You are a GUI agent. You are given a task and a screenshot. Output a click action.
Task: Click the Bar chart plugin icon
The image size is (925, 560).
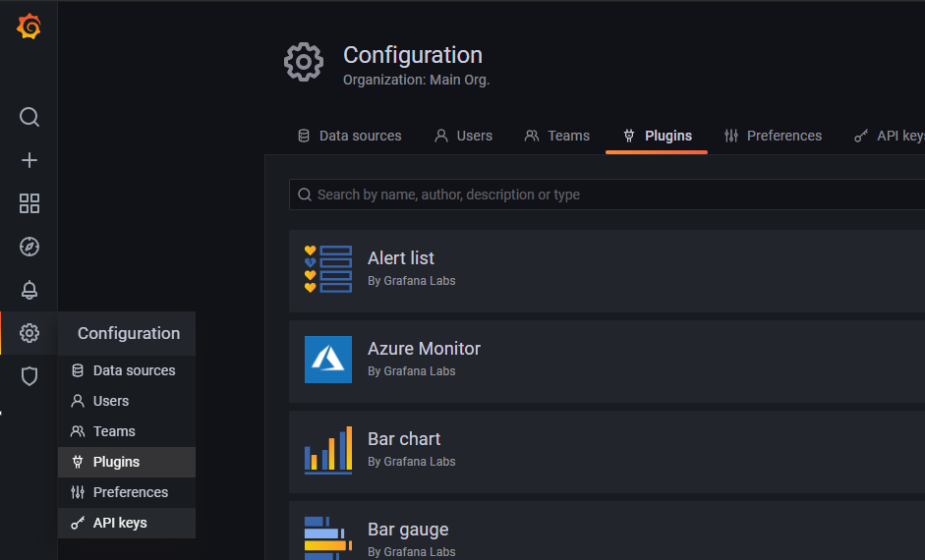(x=328, y=450)
